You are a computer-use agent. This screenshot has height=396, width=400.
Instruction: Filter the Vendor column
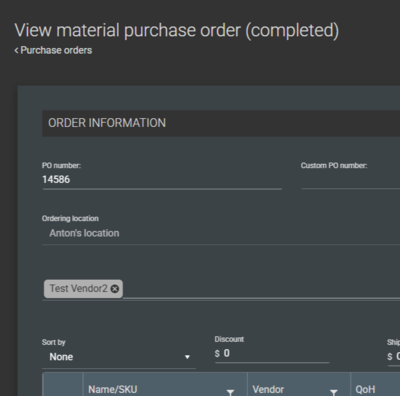click(334, 392)
